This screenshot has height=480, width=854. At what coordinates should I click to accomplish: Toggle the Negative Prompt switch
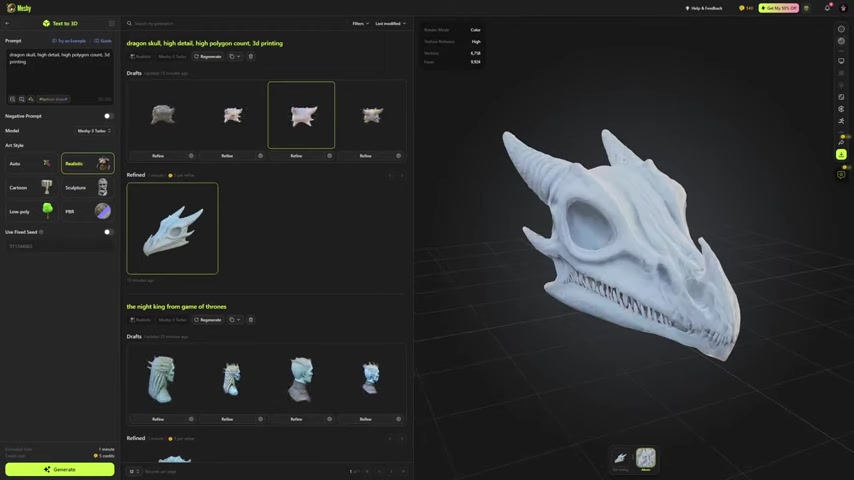[x=108, y=116]
